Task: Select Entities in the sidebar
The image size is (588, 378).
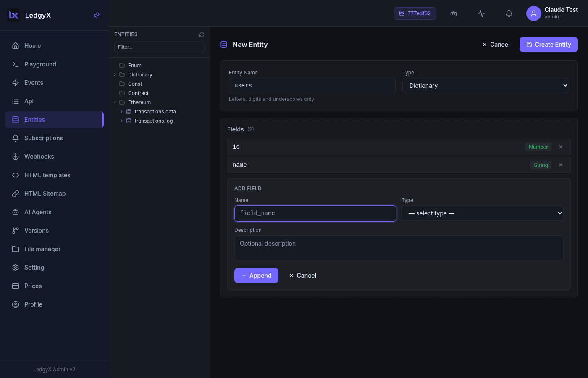Action: [54, 120]
